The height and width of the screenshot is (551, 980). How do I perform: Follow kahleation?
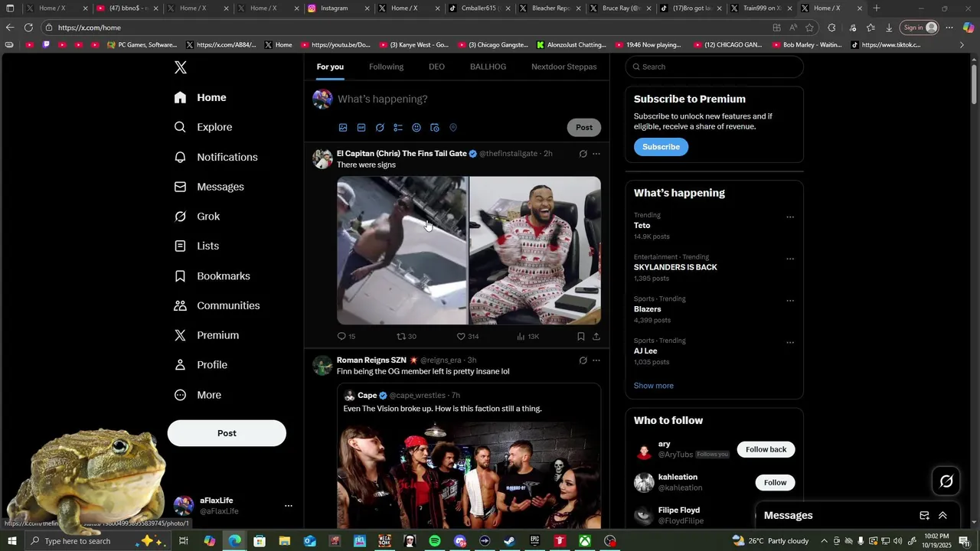775,482
